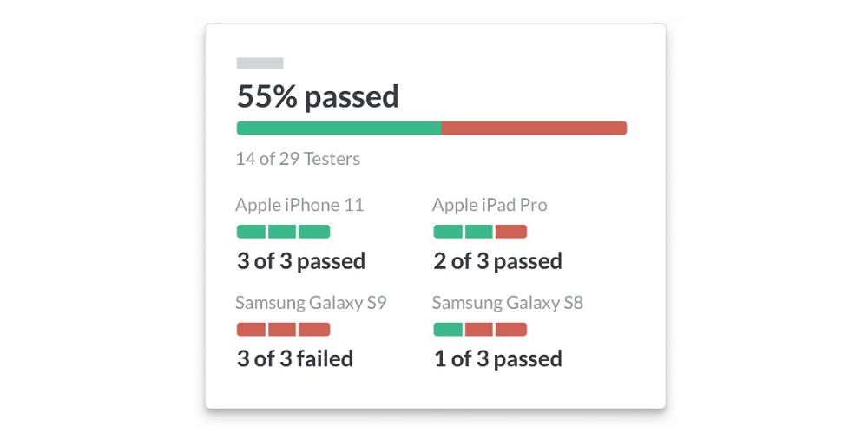Click third green segment under Apple iPhone 11

314,232
